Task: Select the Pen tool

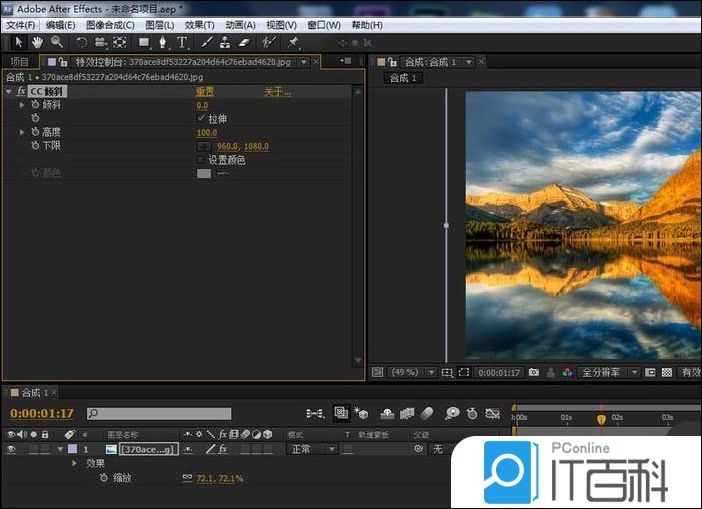Action: 163,42
